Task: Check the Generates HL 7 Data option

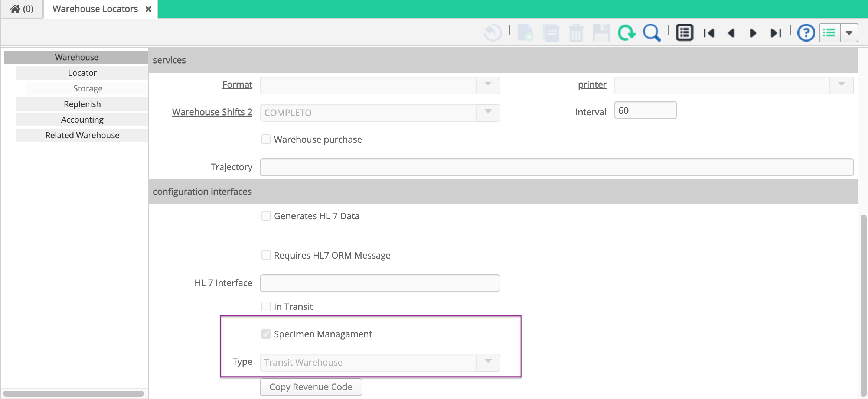Action: pos(266,215)
